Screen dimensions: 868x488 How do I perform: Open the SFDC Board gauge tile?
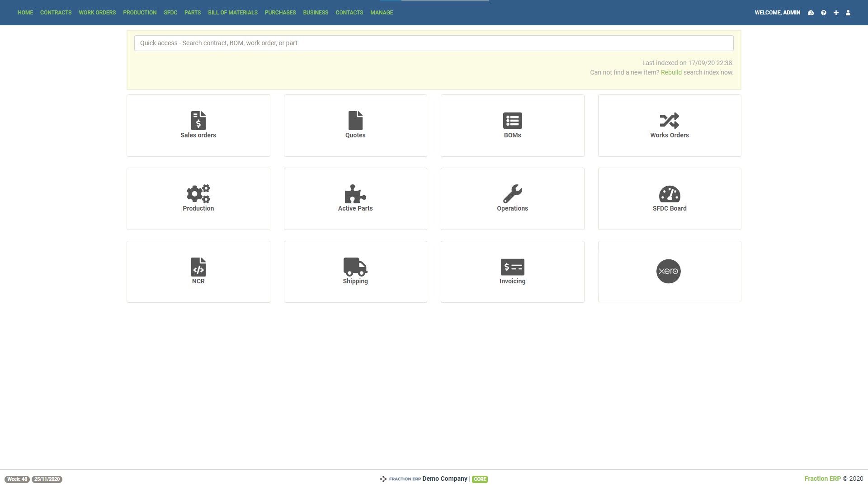click(x=669, y=198)
